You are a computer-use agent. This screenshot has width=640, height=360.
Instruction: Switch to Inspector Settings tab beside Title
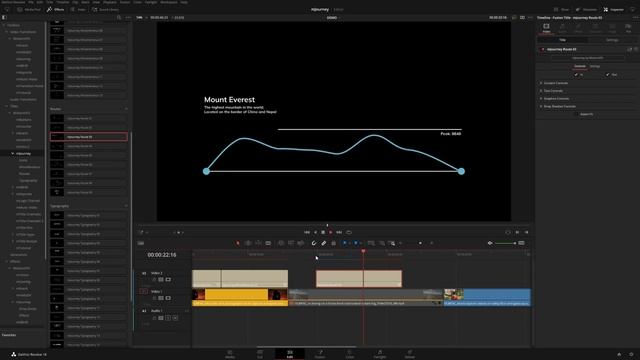coord(612,40)
